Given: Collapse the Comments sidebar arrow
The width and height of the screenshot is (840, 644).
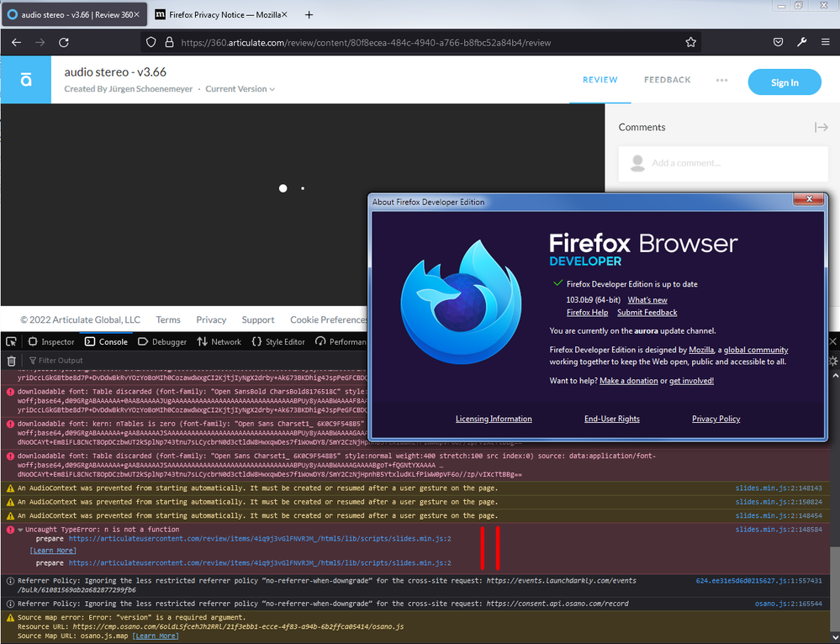Looking at the screenshot, I should point(821,127).
